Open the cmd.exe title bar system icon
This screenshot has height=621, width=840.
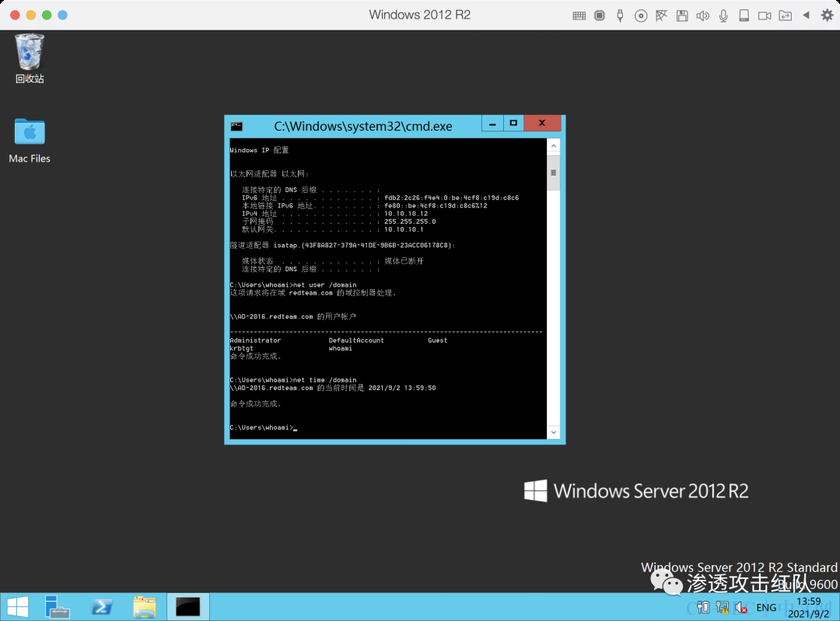tap(236, 127)
